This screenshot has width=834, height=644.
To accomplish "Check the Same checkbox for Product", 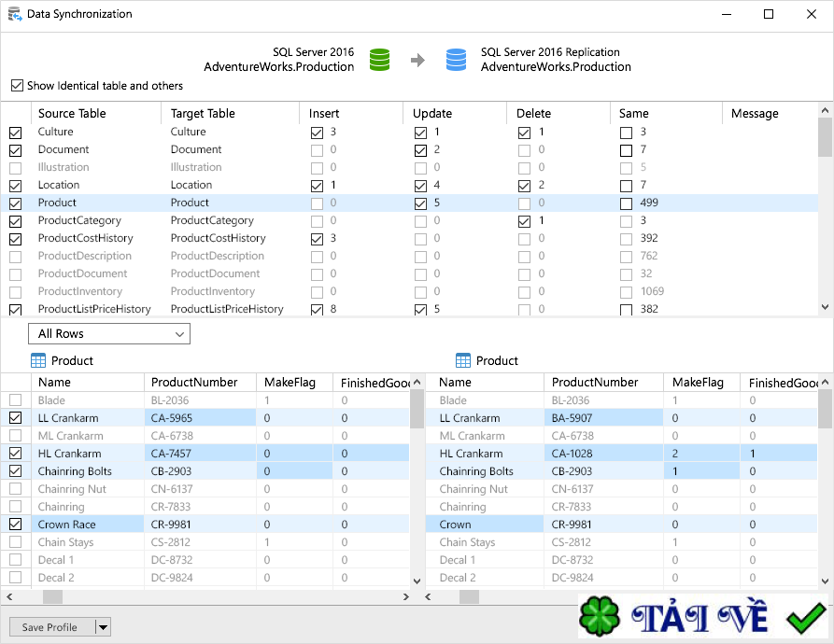I will point(627,203).
